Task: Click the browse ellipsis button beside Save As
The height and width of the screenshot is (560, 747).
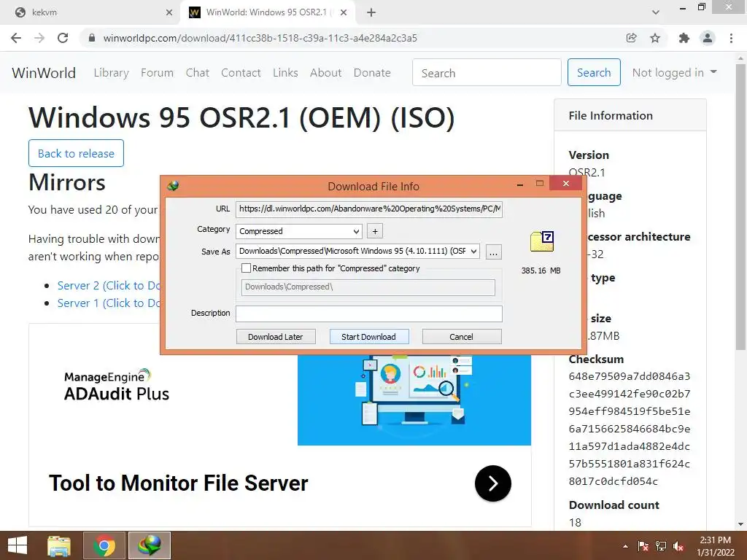Action: pos(494,252)
